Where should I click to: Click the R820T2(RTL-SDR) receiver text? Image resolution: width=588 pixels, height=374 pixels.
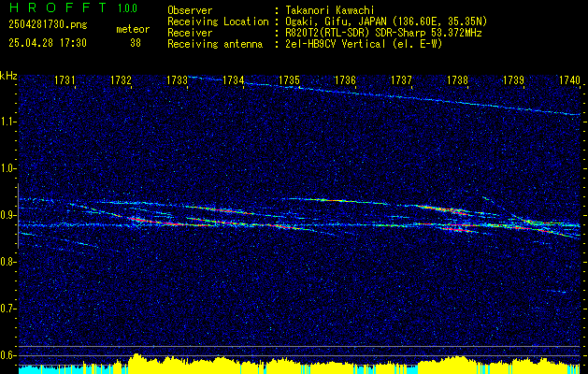pyautogui.click(x=383, y=33)
